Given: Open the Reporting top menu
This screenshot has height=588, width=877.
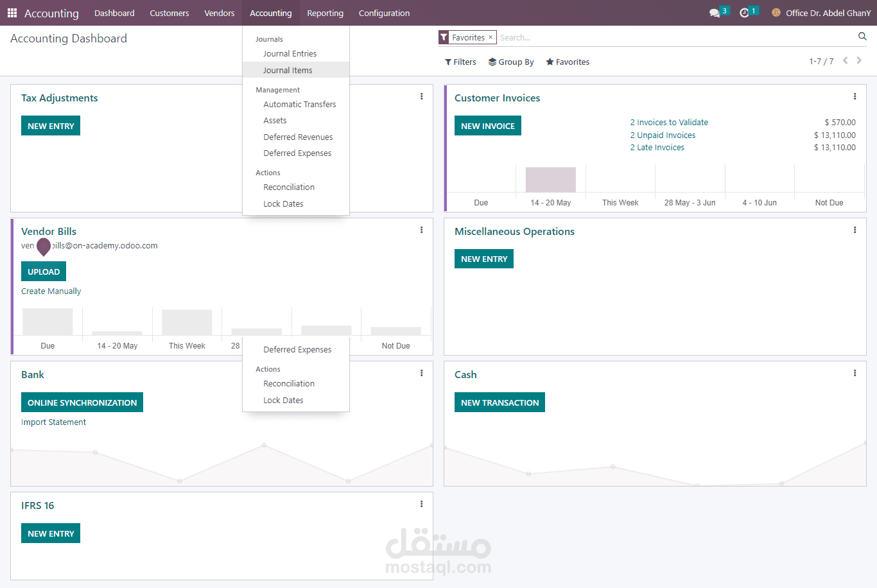Looking at the screenshot, I should click(325, 13).
